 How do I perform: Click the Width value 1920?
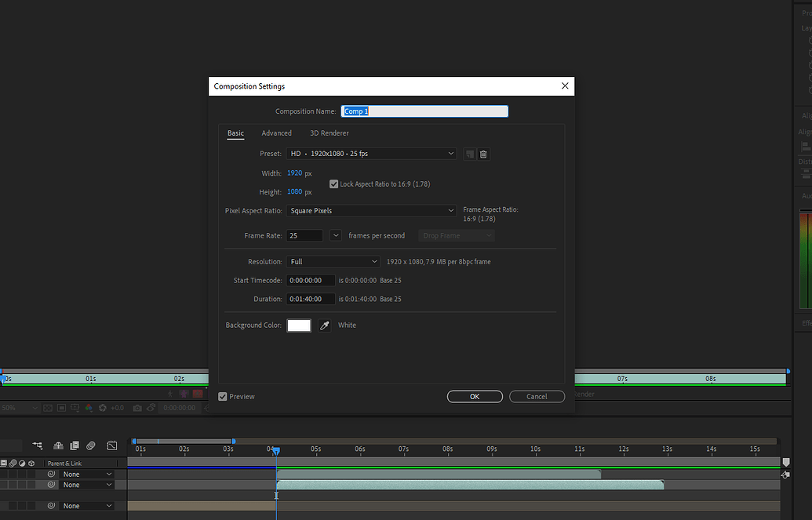[x=295, y=173]
